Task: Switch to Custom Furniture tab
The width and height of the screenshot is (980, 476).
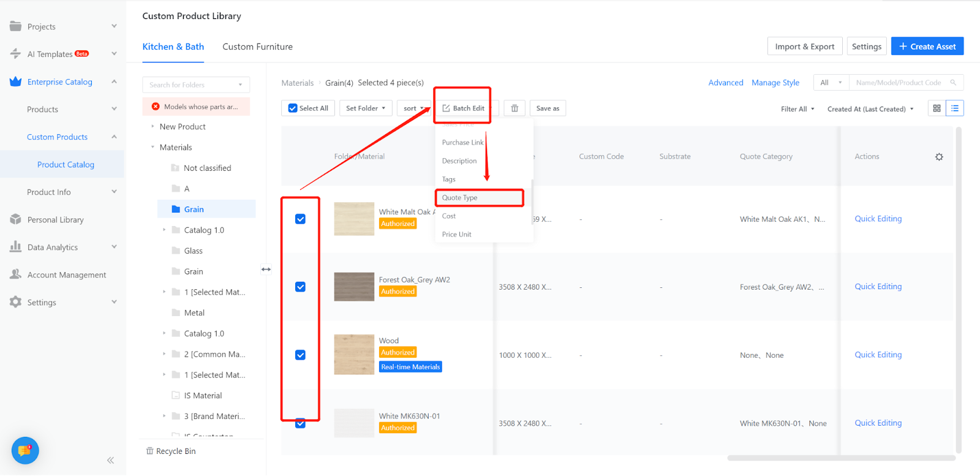Action: (x=257, y=47)
